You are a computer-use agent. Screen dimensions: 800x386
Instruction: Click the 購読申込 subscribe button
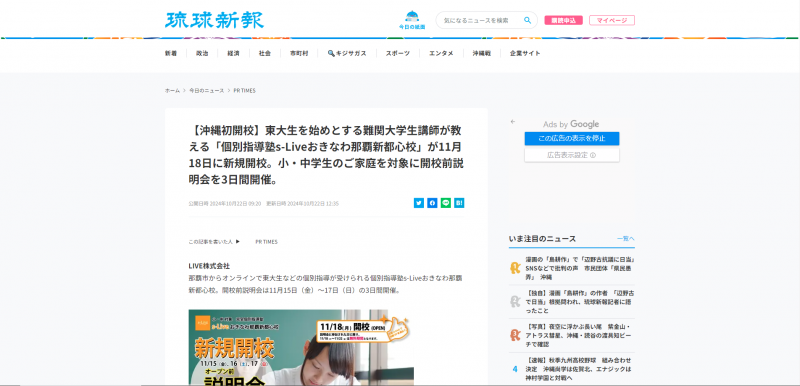(563, 20)
